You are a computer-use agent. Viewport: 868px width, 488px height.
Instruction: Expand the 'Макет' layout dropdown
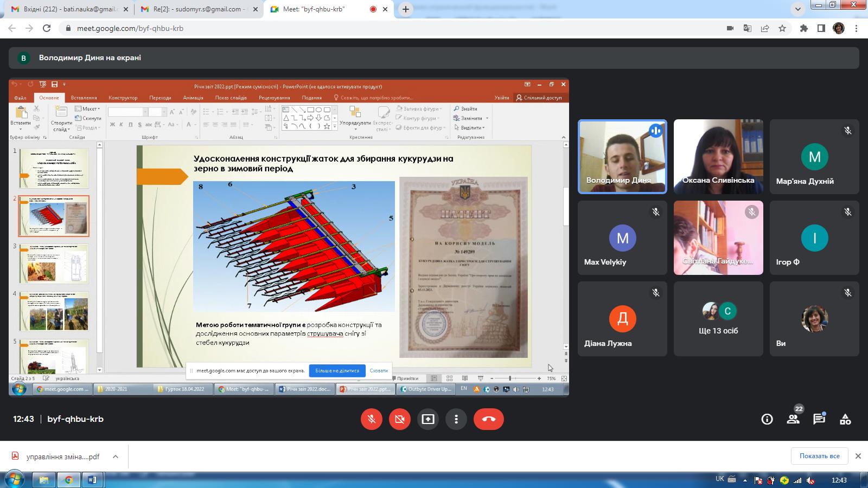coord(88,109)
